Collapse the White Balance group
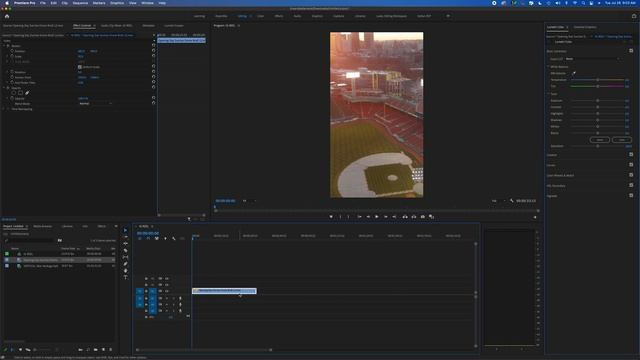The width and height of the screenshot is (640, 360). point(549,67)
